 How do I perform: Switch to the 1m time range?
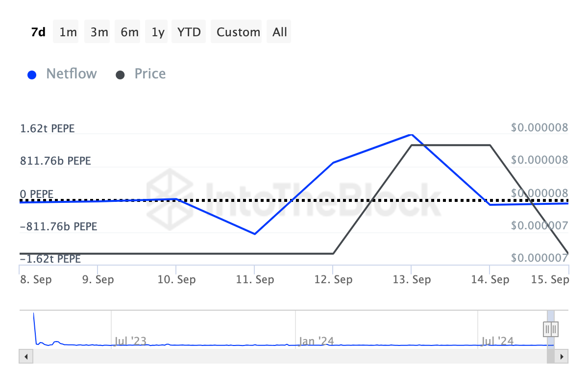point(68,32)
